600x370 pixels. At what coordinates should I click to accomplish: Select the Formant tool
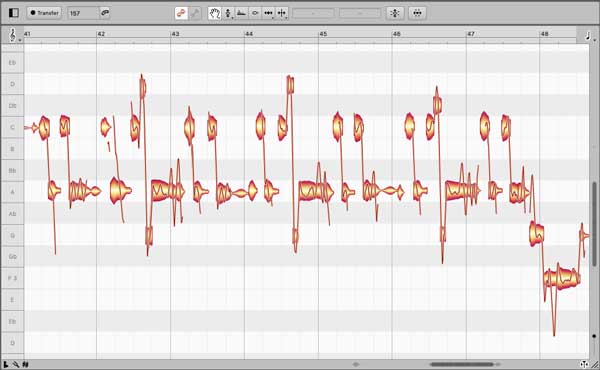241,13
